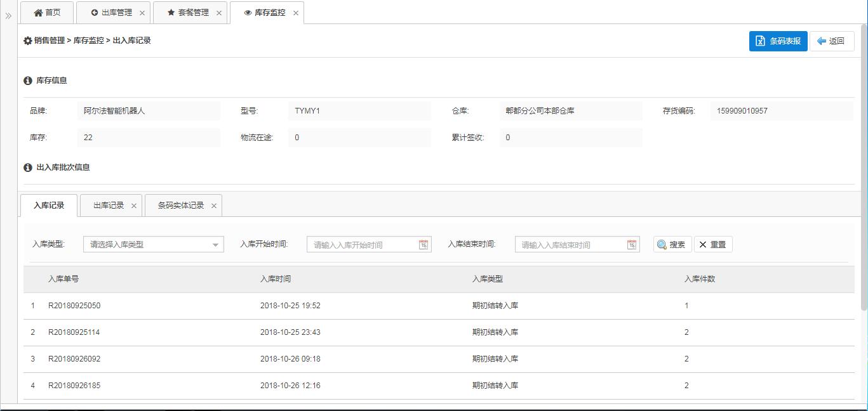This screenshot has height=411, width=868.
Task: Click the 条码表报 export button
Action: coord(778,41)
